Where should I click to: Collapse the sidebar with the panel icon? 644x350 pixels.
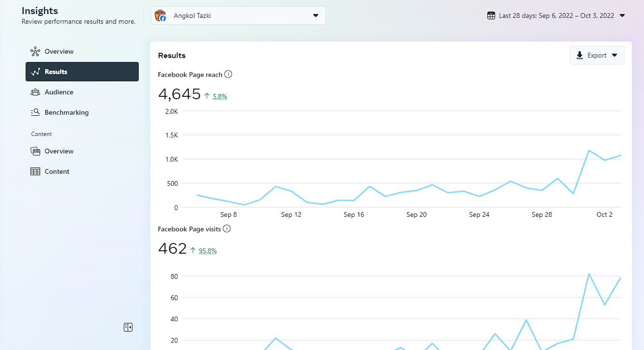(128, 327)
